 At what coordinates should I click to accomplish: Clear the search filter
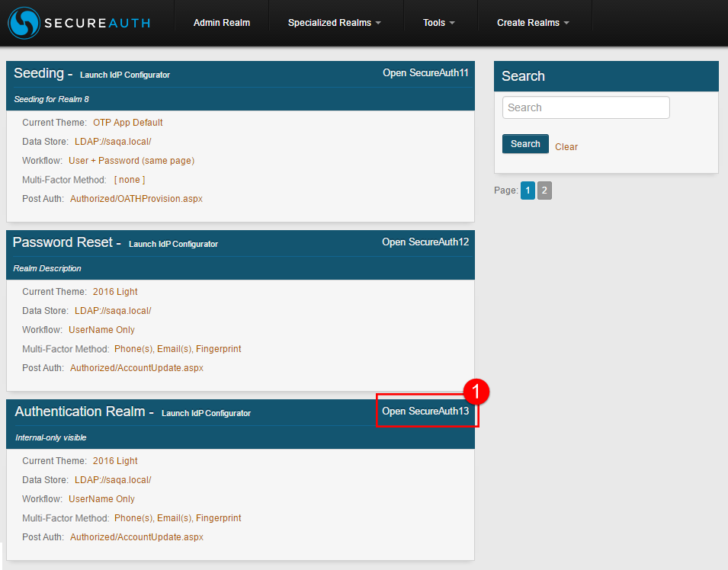(566, 147)
